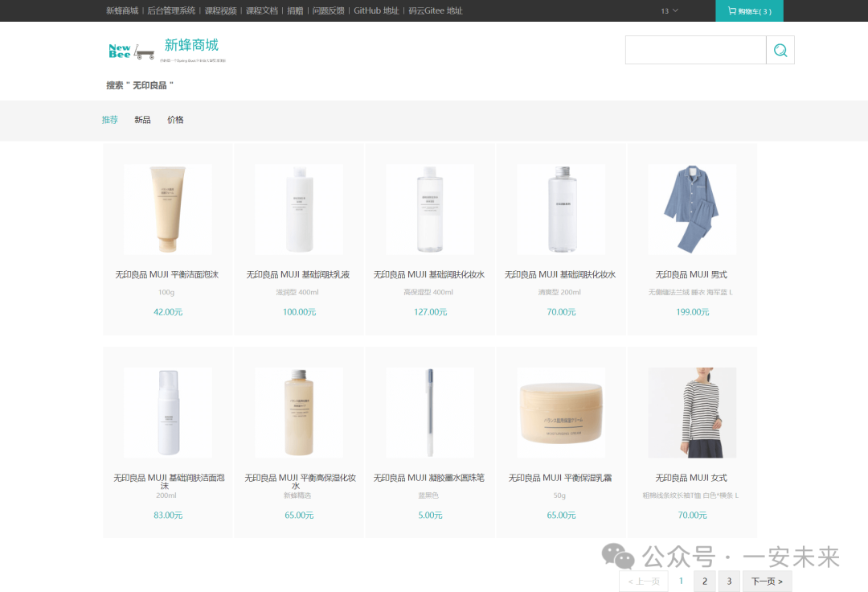Viewport: 868px width, 592px height.
Task: Open the 基础润肤乳液 bottle image
Action: [299, 209]
